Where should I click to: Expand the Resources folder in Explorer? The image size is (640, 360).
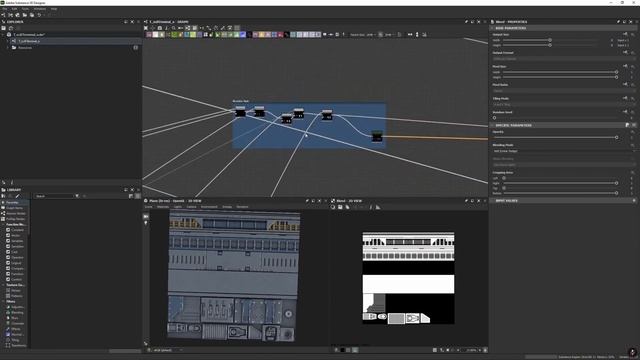8,47
